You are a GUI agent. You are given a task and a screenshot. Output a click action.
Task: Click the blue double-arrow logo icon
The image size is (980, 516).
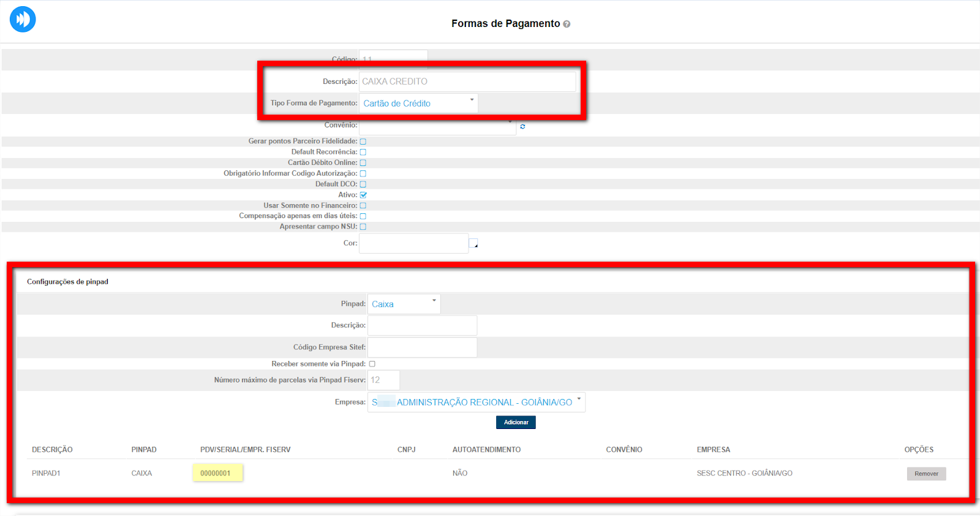click(x=23, y=19)
